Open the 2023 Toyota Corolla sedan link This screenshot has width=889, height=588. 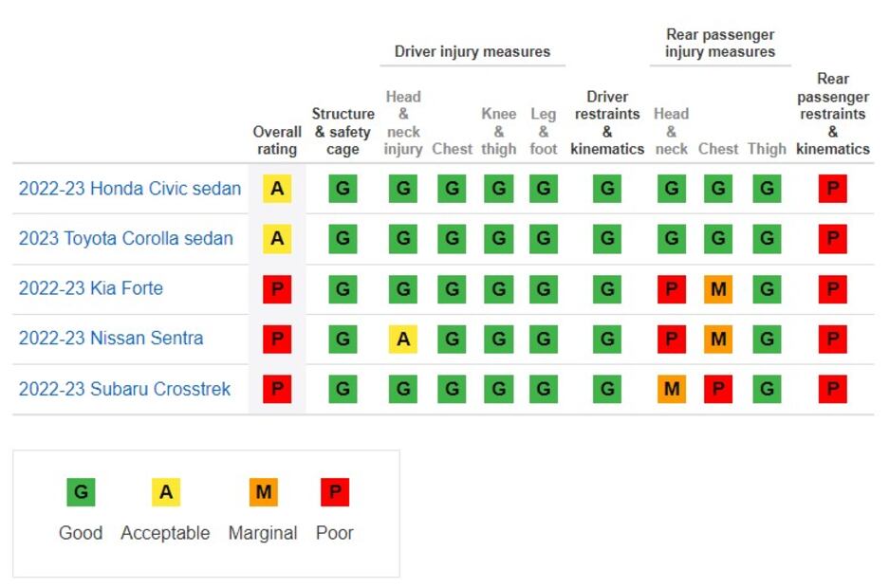(x=126, y=239)
